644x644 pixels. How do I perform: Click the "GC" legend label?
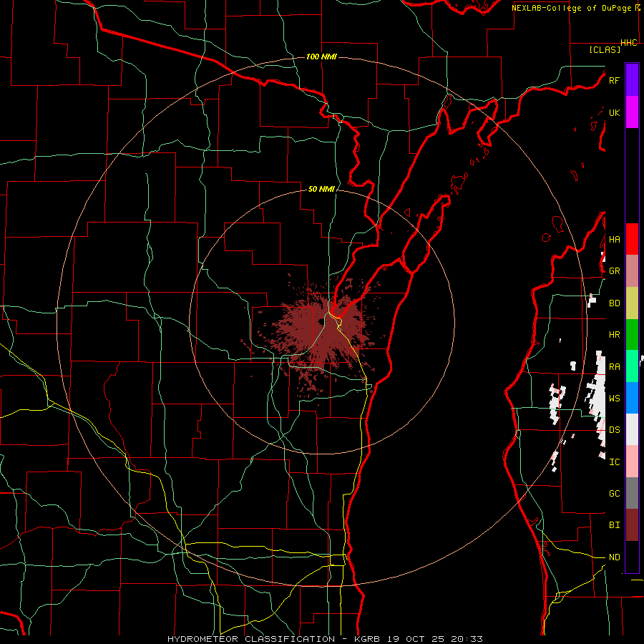(614, 494)
